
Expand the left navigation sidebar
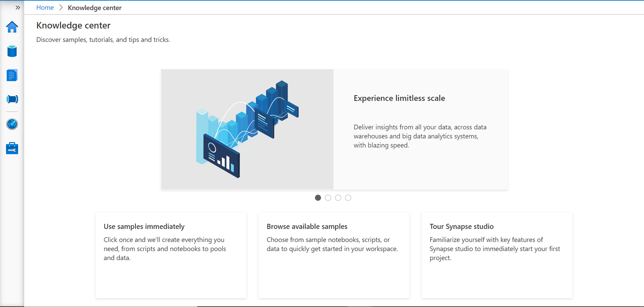coord(18,7)
